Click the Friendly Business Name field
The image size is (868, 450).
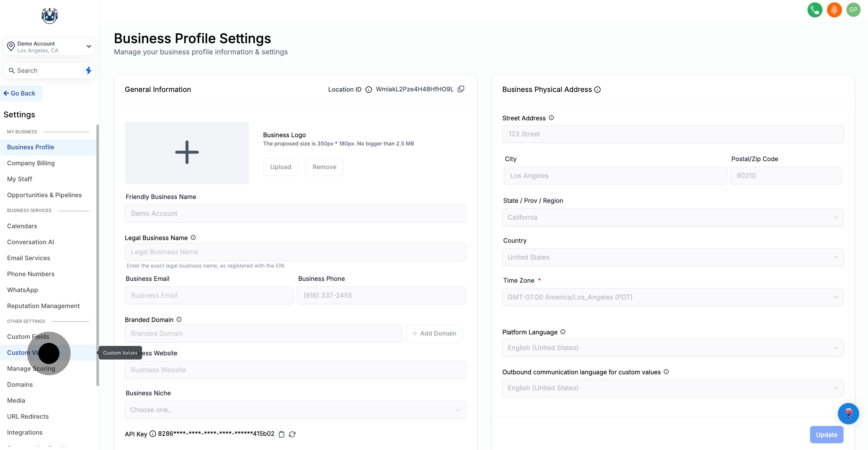(295, 213)
